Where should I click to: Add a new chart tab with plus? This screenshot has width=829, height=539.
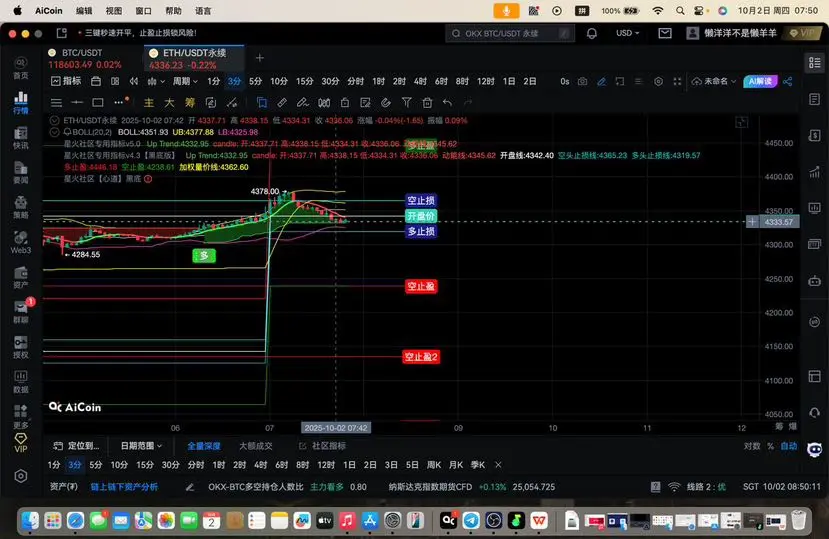[260, 58]
